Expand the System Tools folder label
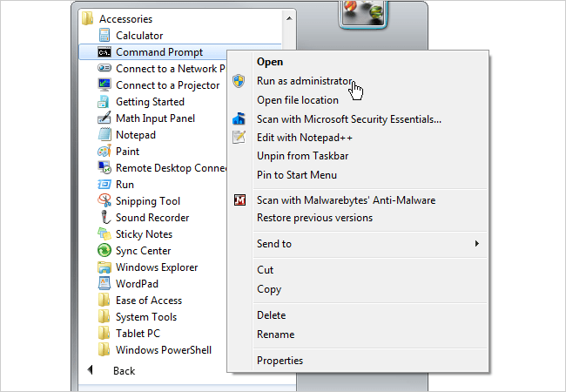Screen dimensions: 566x392 point(146,317)
